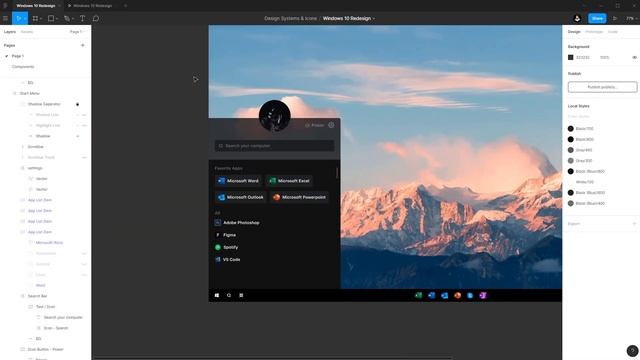Show the hidden Powerpoint layer
This screenshot has height=360, width=640.
pyautogui.click(x=84, y=253)
